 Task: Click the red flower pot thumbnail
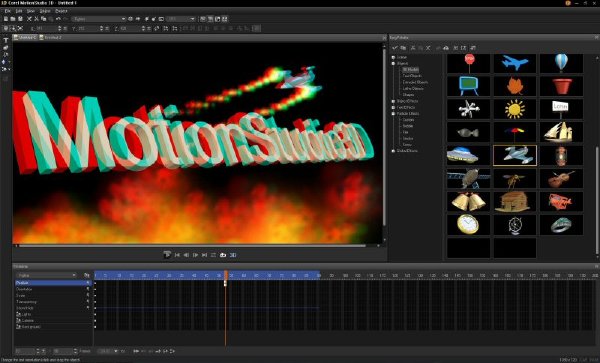(x=561, y=86)
